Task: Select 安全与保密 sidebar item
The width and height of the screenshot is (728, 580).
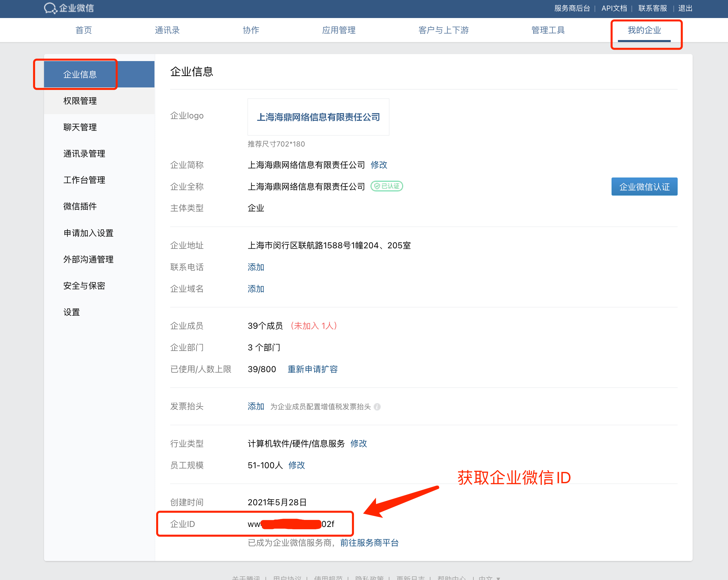Action: (x=84, y=286)
